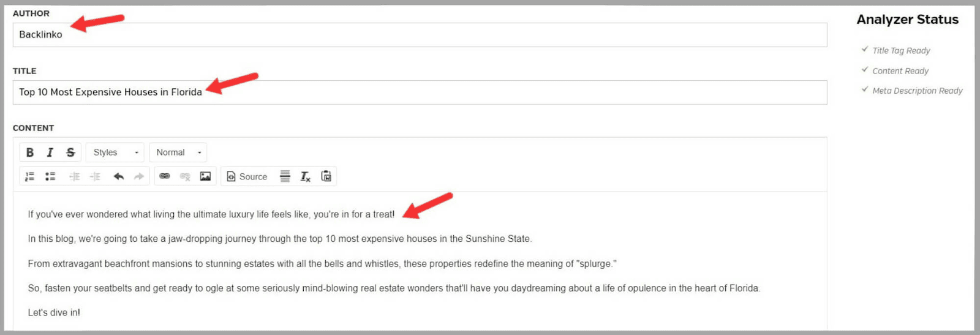Insert a bulleted list
This screenshot has width=980, height=335.
click(x=50, y=176)
